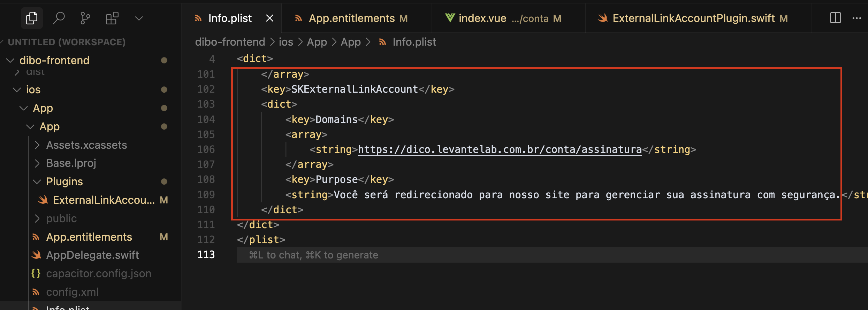Expand the Assets.xcassets folder
Image resolution: width=868 pixels, height=310 pixels.
click(x=86, y=145)
